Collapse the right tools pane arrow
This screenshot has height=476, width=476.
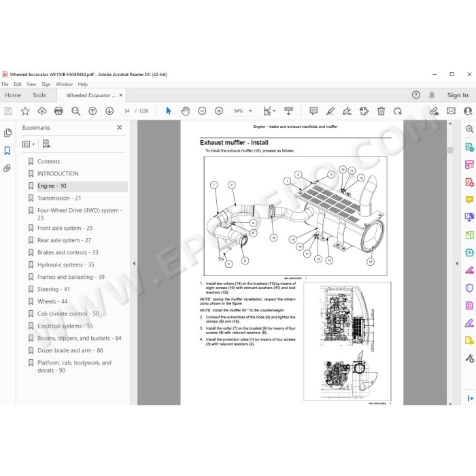pyautogui.click(x=457, y=263)
